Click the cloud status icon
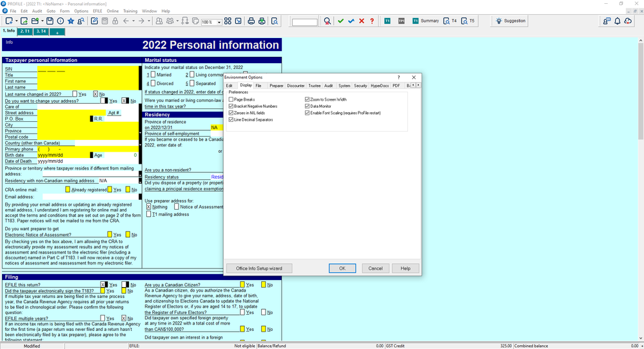 (628, 21)
